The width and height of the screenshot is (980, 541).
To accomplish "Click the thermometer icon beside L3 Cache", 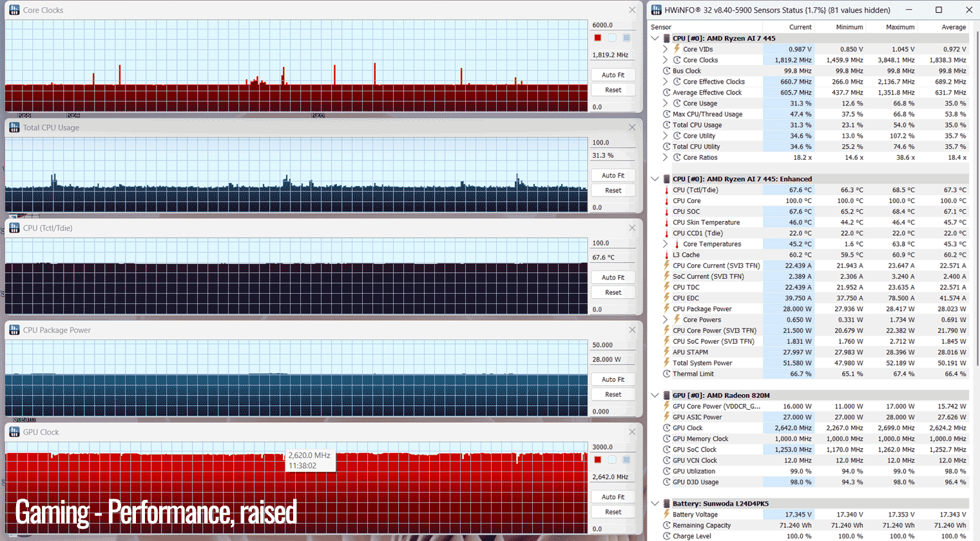I will click(667, 255).
